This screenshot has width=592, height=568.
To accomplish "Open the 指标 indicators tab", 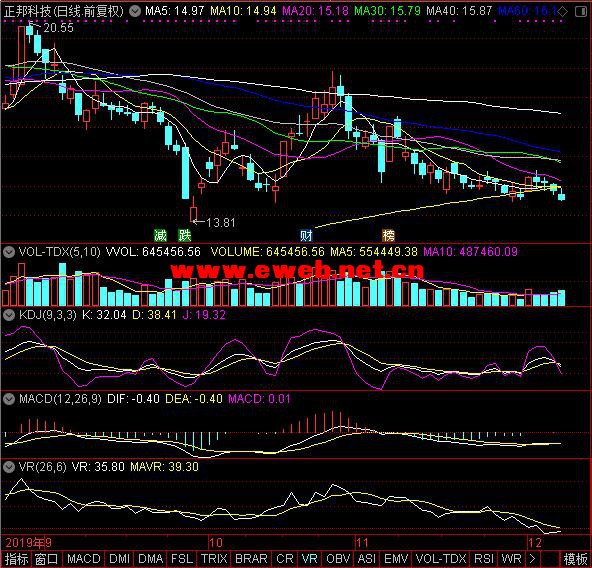I will (x=16, y=559).
